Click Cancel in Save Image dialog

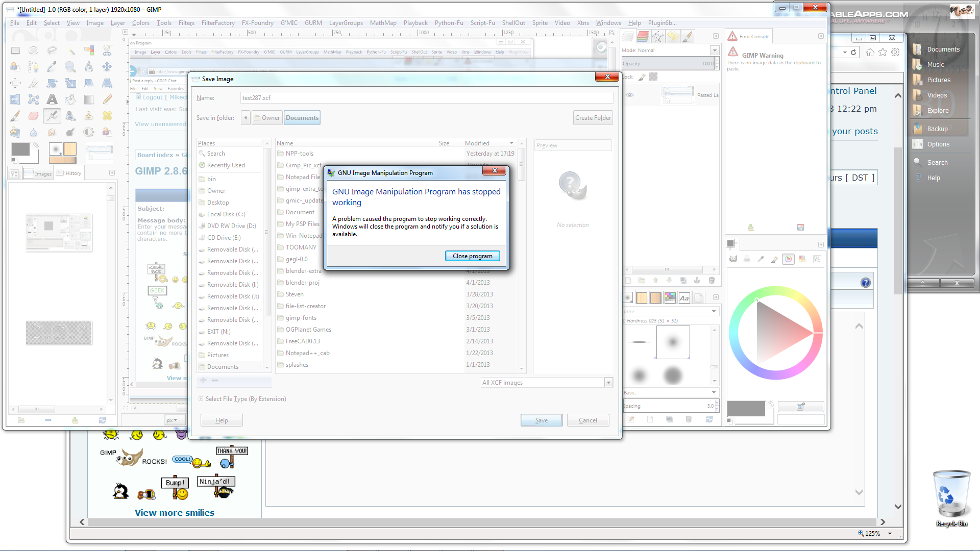588,420
